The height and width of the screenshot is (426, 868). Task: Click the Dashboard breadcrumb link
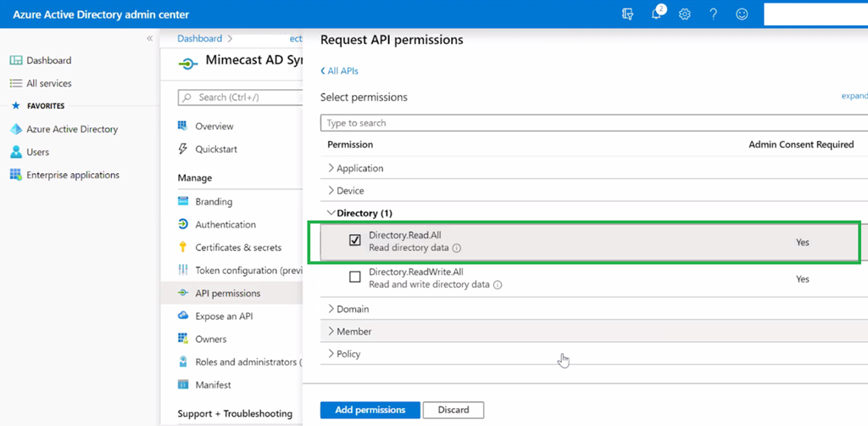(x=199, y=38)
